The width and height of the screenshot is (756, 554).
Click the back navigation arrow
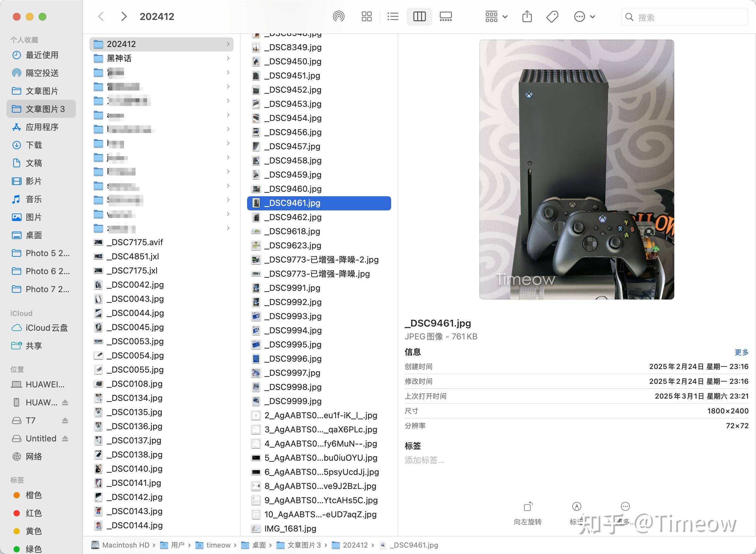100,16
